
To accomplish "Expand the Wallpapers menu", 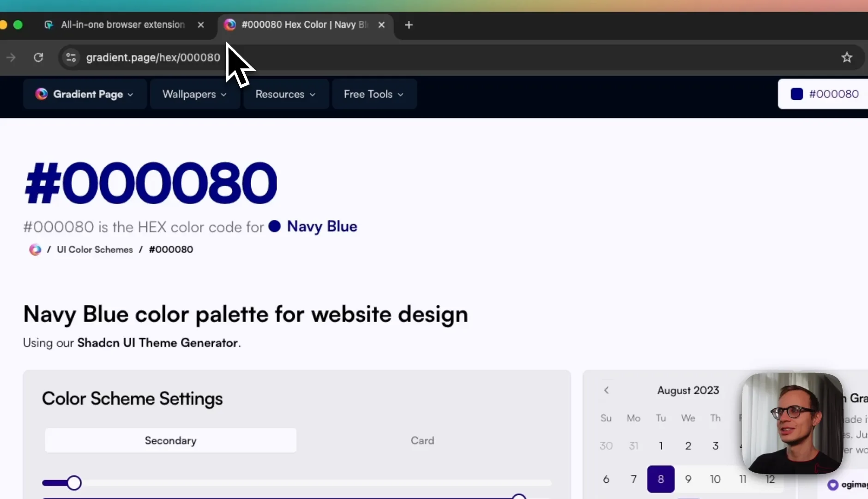I will coord(194,94).
